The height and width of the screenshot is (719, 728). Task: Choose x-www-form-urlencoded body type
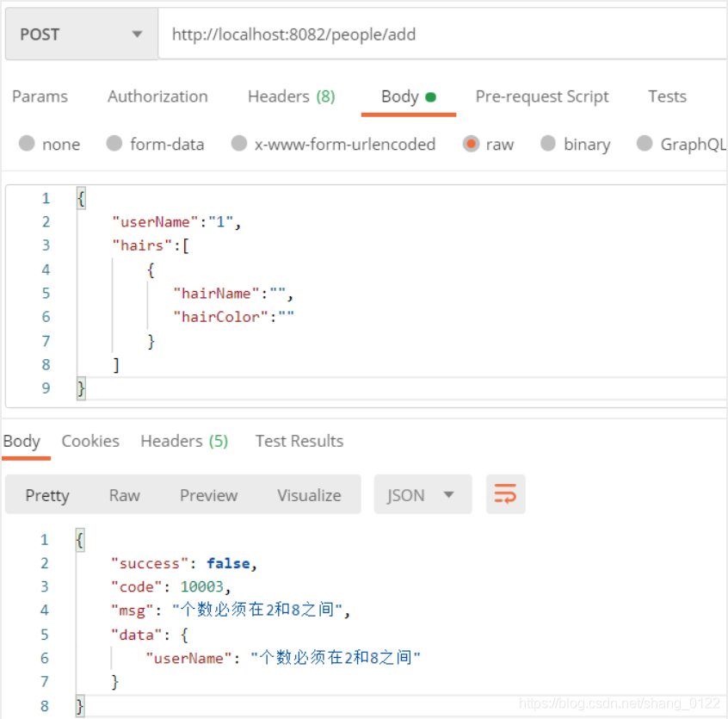point(239,144)
